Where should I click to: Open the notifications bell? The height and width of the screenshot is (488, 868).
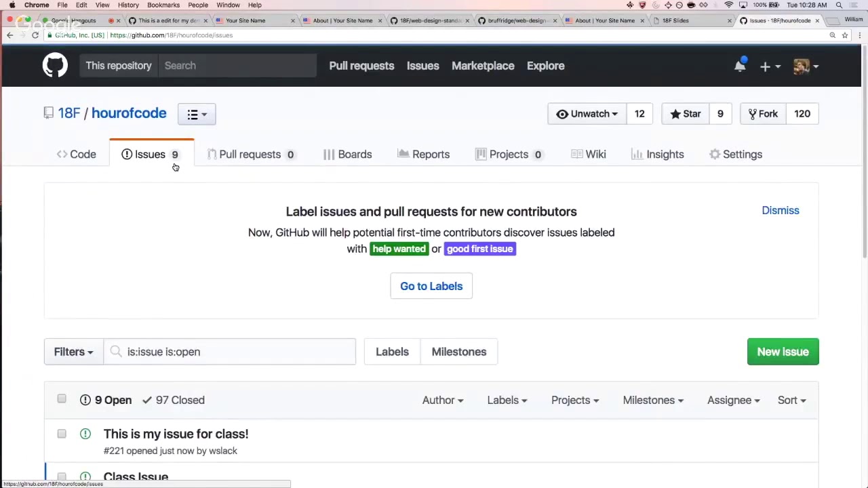(x=740, y=66)
